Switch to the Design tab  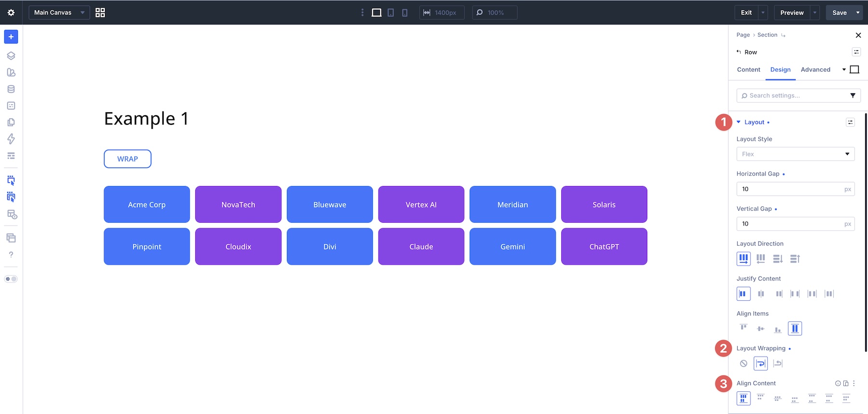780,70
